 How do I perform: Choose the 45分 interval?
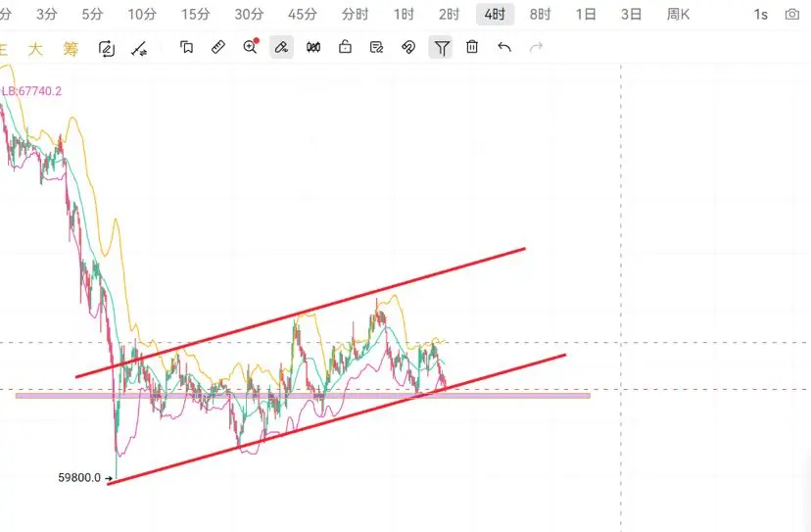click(302, 15)
